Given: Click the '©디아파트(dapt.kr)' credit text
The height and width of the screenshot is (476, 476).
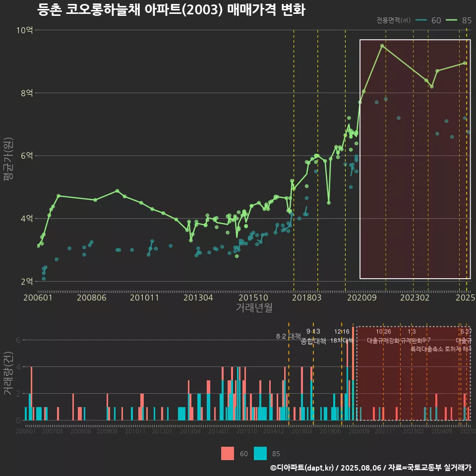Looking at the screenshot, I should 302,468.
